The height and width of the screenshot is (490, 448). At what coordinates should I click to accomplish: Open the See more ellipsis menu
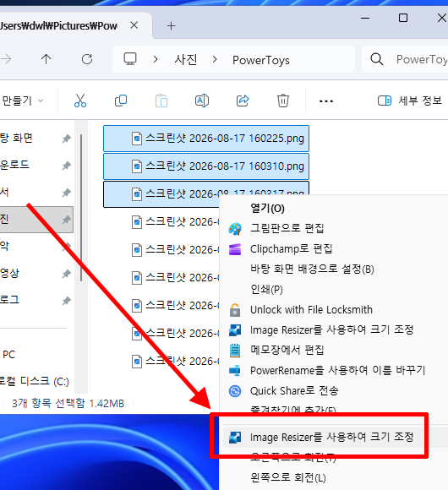(326, 101)
